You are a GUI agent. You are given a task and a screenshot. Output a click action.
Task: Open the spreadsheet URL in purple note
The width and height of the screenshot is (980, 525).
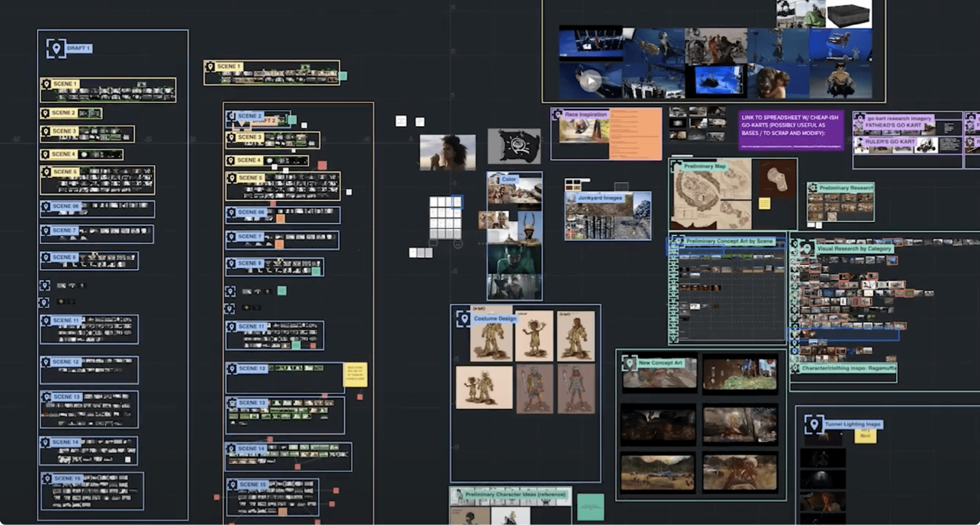(791, 147)
